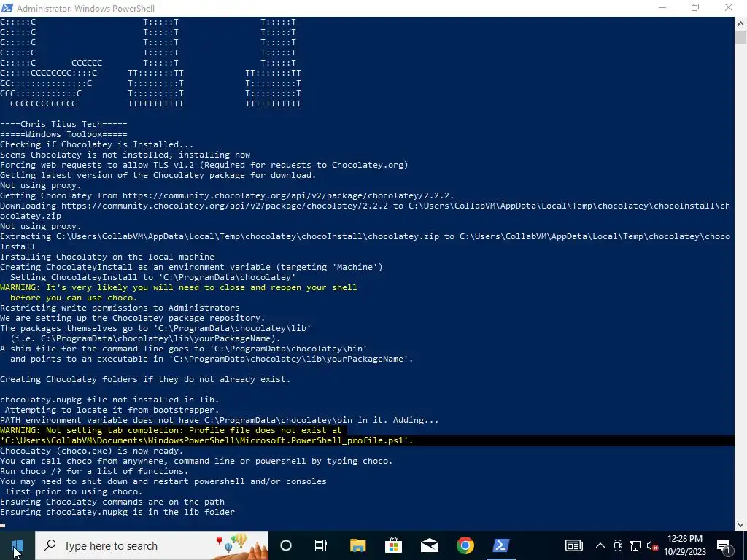Click "Ensuring Chocolatey commands are on the path"
The width and height of the screenshot is (747, 560).
112,502
